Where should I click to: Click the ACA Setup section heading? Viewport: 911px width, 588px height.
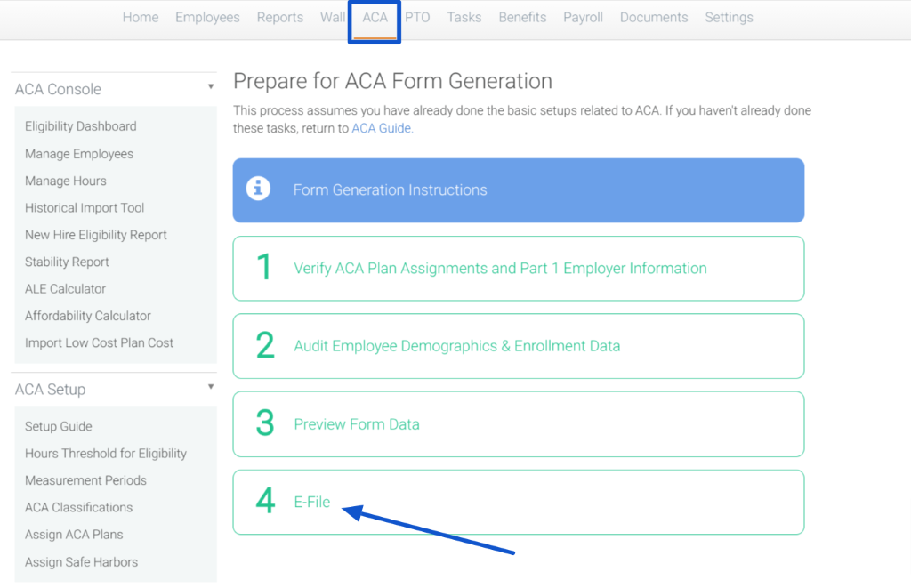coord(50,389)
